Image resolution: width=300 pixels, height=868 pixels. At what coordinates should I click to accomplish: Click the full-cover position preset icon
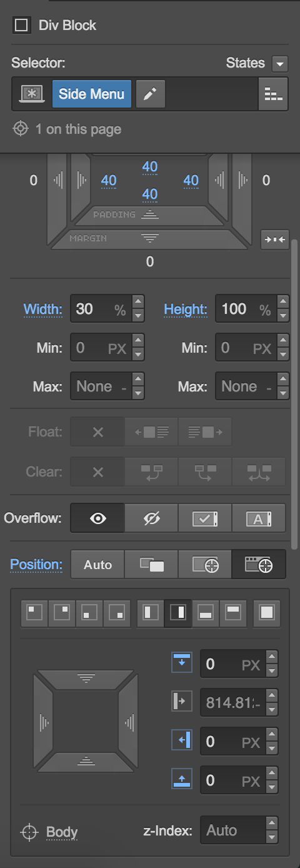tap(267, 613)
